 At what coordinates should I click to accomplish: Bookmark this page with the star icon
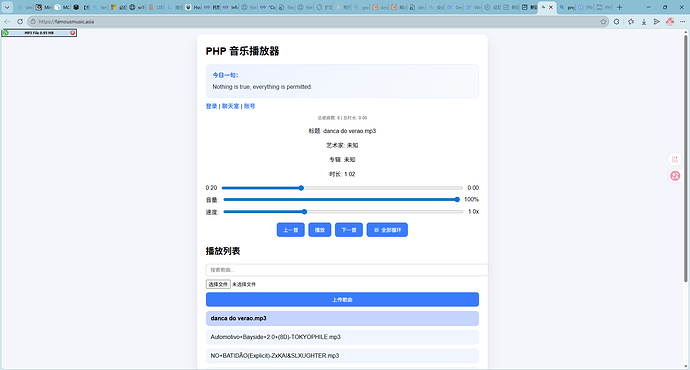click(x=603, y=22)
